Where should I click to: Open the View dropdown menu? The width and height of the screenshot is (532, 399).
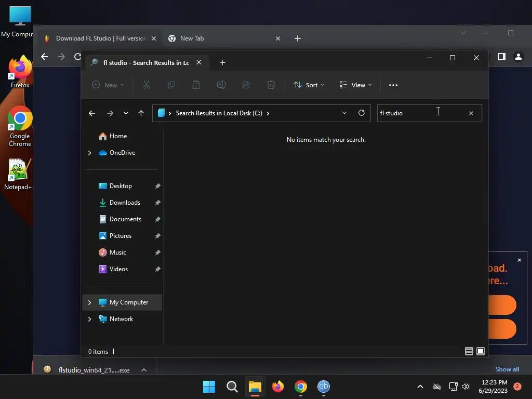pyautogui.click(x=355, y=85)
